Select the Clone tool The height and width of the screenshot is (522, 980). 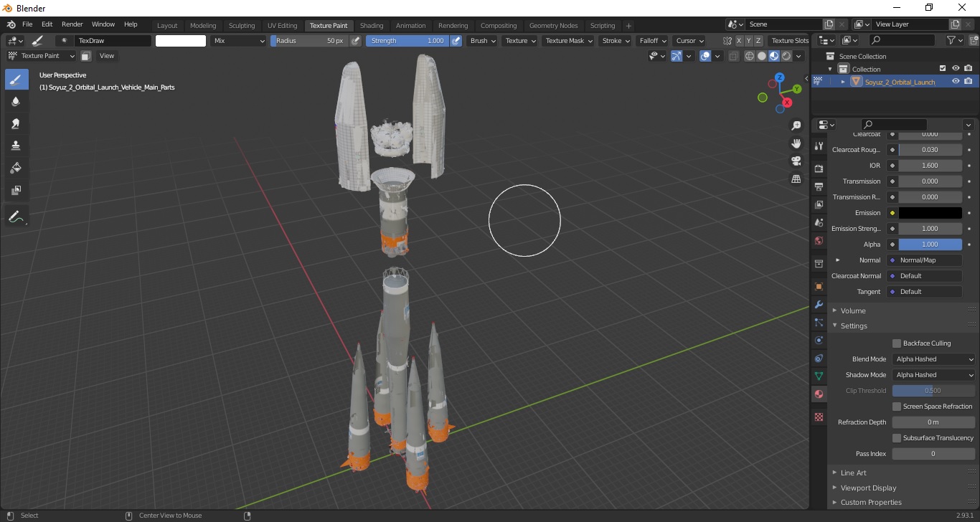(x=17, y=146)
